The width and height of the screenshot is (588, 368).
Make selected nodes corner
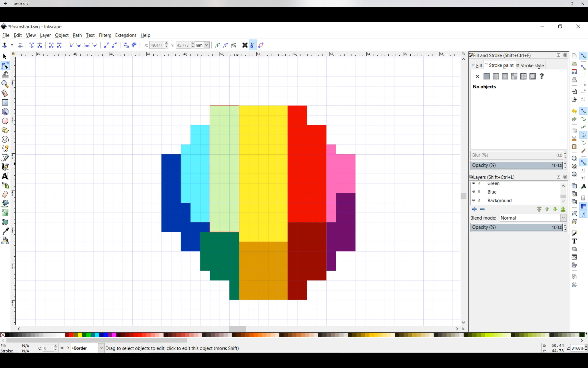71,45
